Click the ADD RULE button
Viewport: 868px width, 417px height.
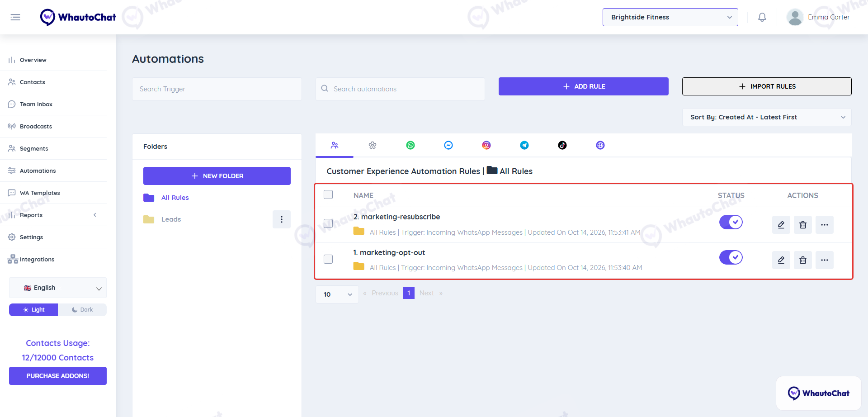point(584,86)
